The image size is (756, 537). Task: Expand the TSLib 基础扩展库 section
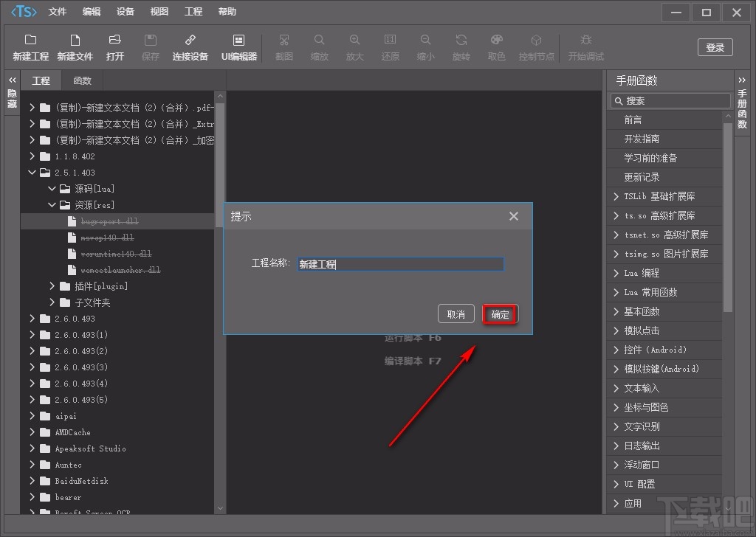616,196
